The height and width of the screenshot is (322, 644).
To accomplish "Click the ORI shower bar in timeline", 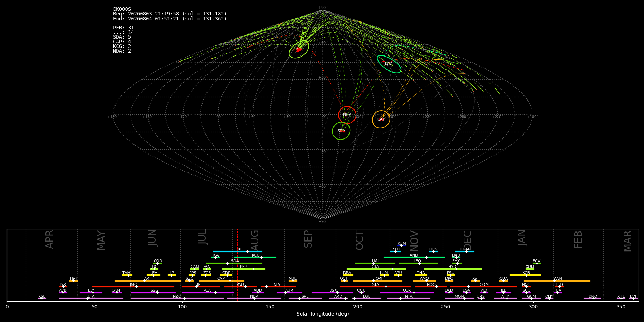I will [x=378, y=281].
